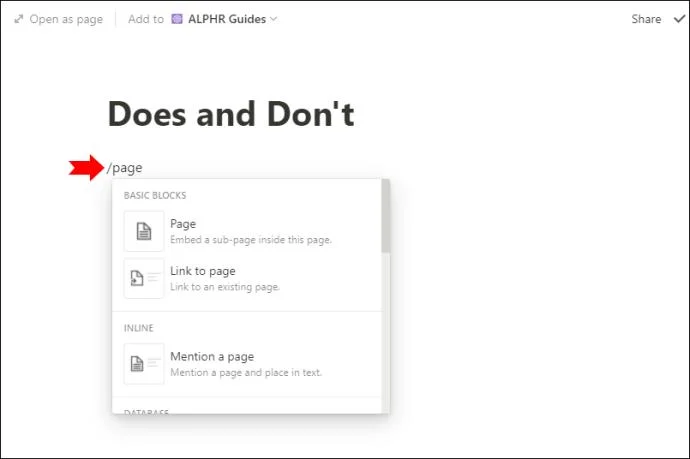Click the Does and Don't page title
The image size is (690, 459).
(231, 115)
